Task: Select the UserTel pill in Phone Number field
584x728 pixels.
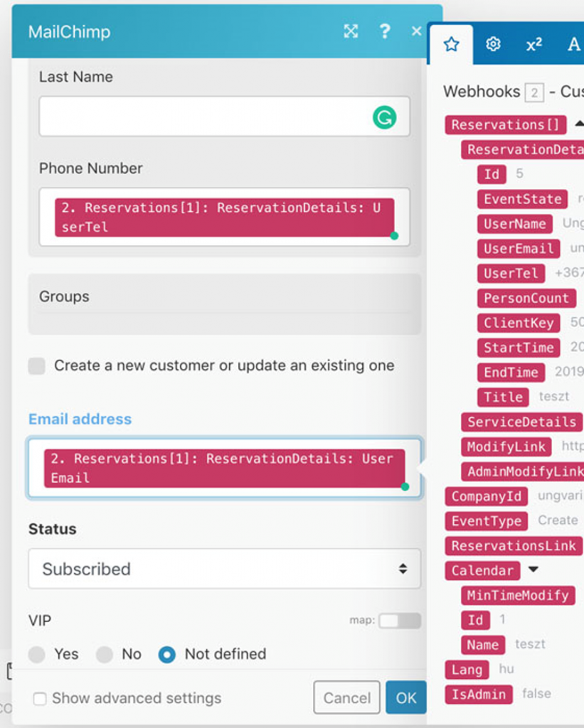Action: 224,218
